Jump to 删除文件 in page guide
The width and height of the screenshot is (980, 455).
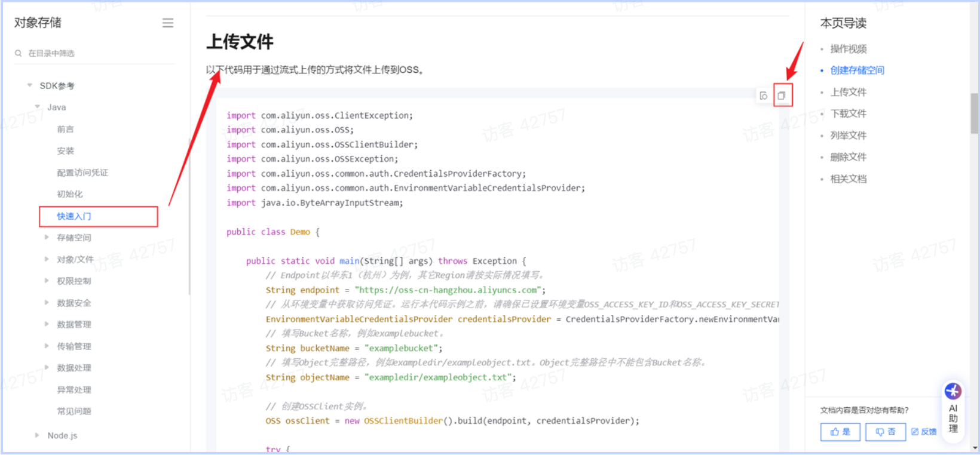(x=849, y=157)
